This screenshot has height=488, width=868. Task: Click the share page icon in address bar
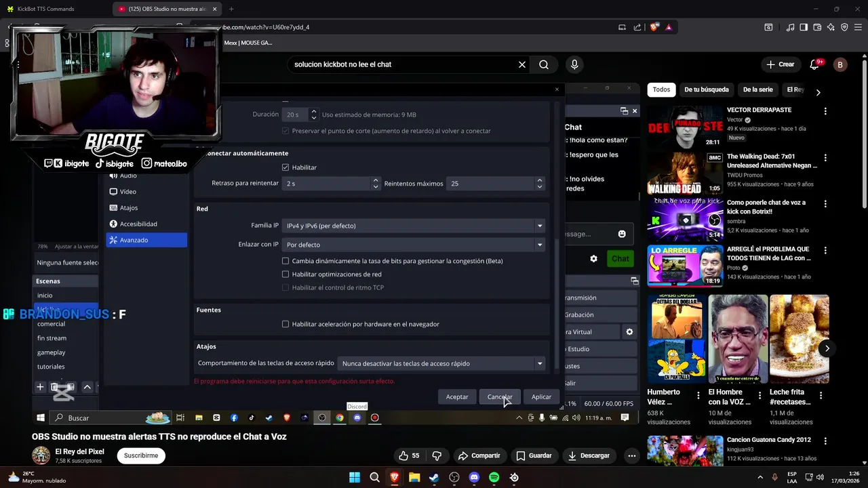point(637,27)
